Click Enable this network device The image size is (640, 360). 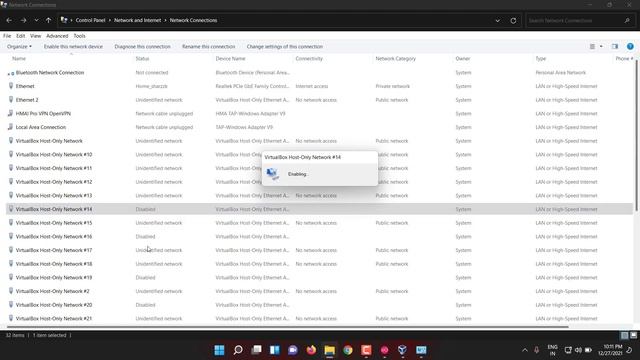click(x=73, y=47)
